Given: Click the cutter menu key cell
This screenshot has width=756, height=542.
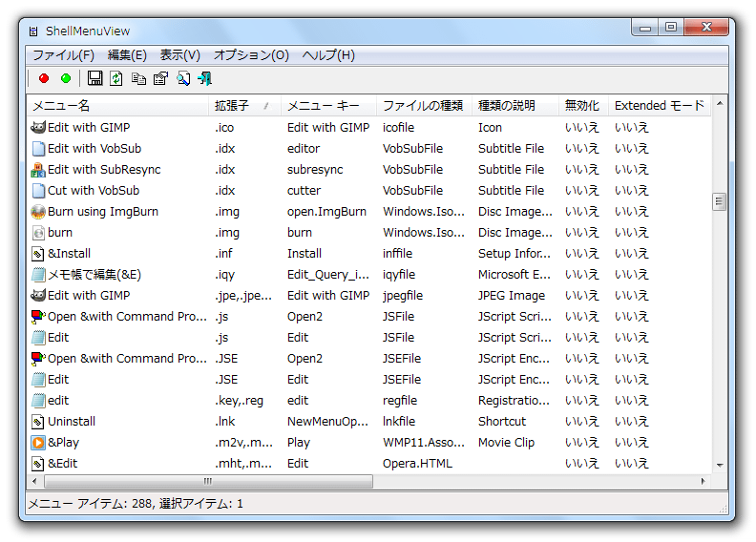Looking at the screenshot, I should point(304,190).
